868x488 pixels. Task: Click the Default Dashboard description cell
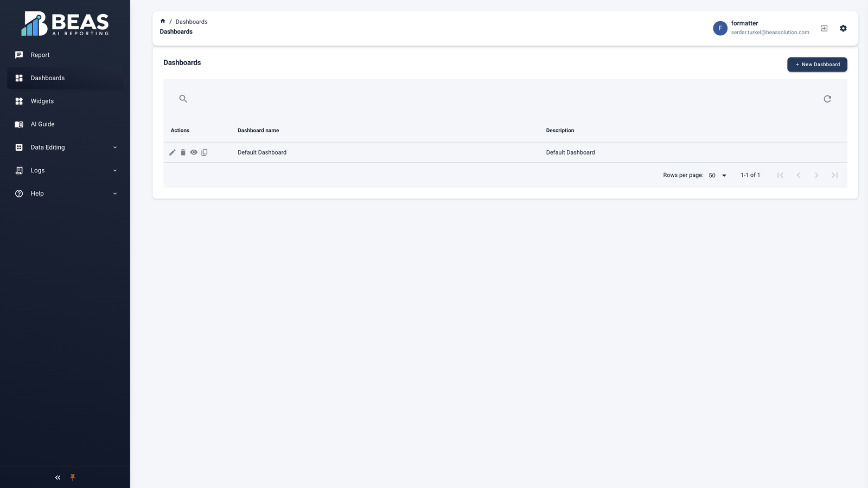570,152
